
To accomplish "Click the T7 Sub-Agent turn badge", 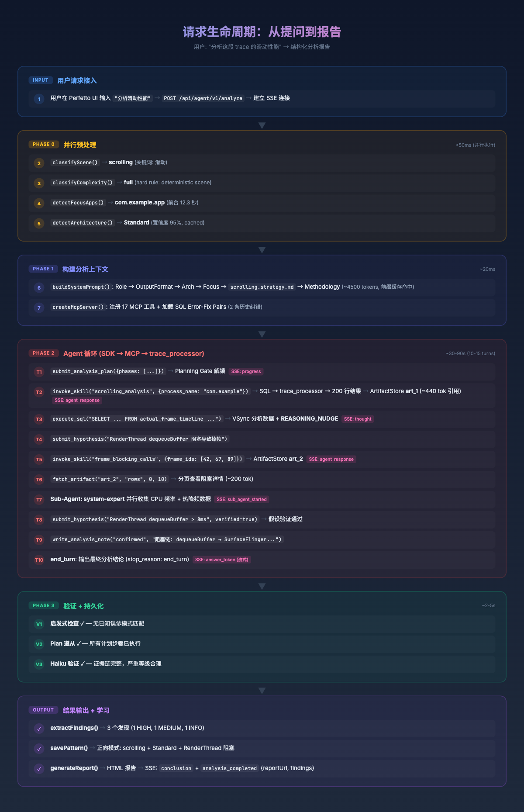I will [39, 499].
